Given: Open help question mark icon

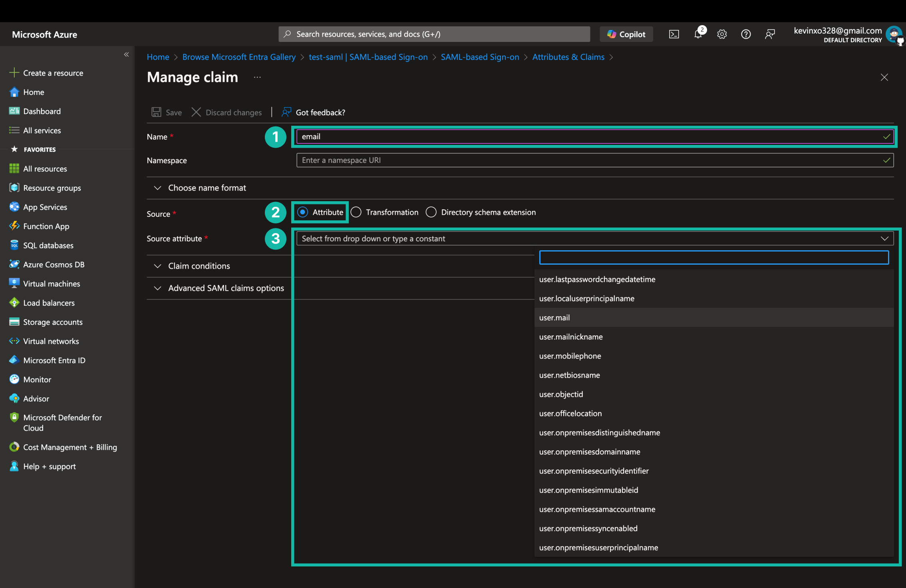Looking at the screenshot, I should [746, 34].
